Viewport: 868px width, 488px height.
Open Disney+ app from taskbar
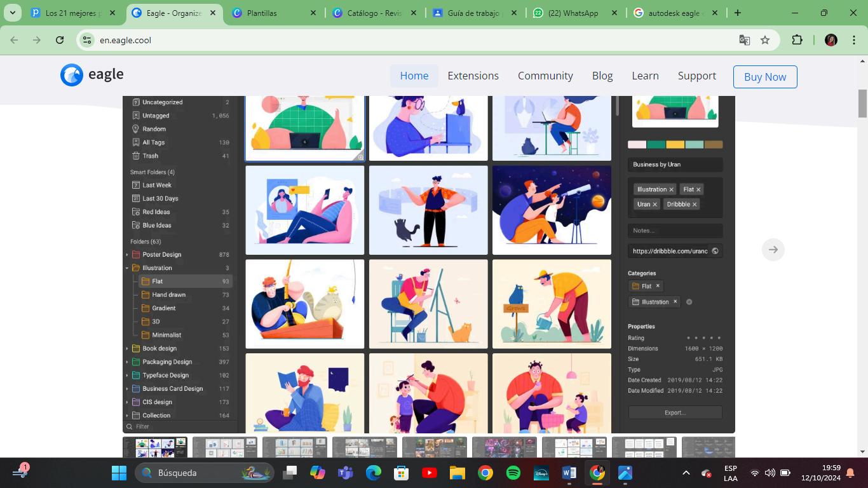pyautogui.click(x=541, y=473)
